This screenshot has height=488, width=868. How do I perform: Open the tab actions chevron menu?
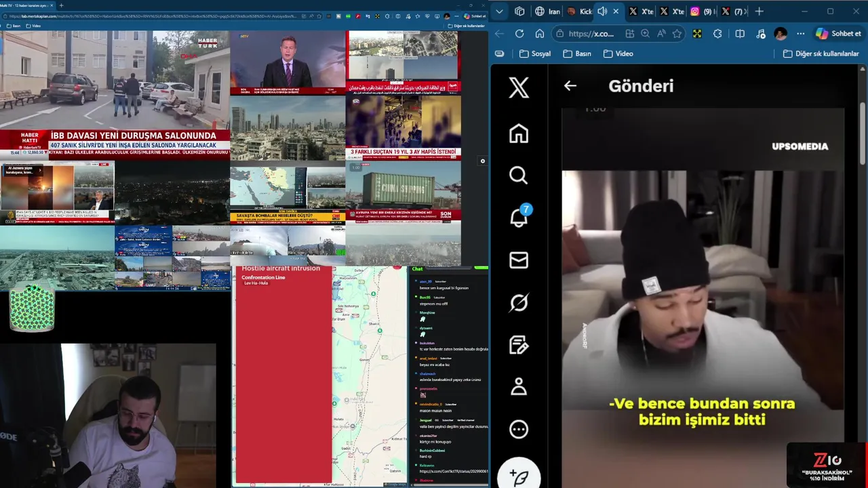500,11
